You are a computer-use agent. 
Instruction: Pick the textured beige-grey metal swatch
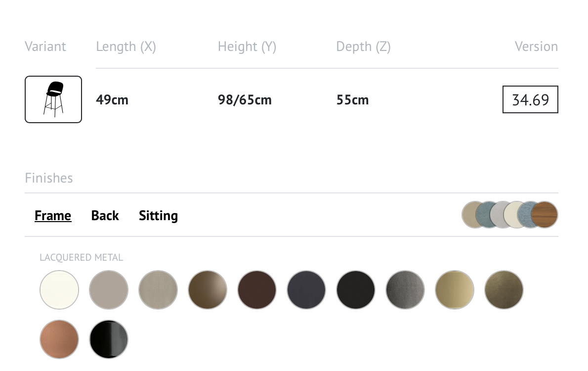158,290
